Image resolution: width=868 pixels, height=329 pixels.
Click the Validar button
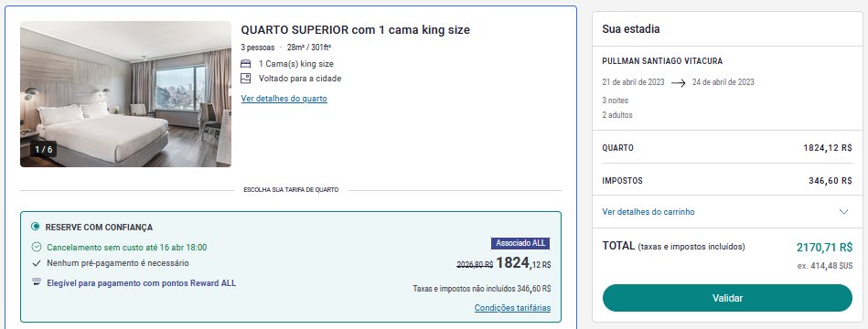[x=727, y=298]
